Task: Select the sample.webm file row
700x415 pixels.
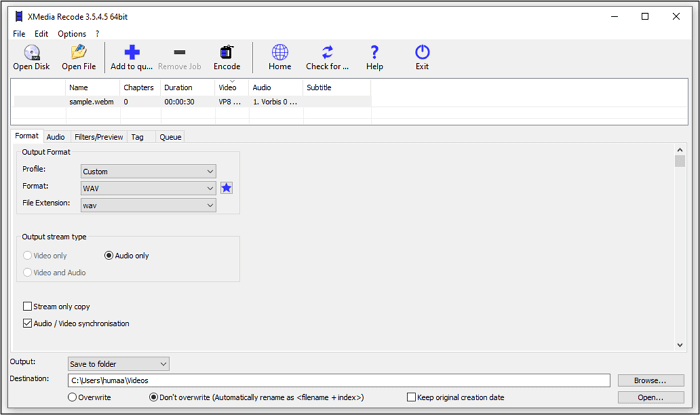Action: (x=192, y=102)
